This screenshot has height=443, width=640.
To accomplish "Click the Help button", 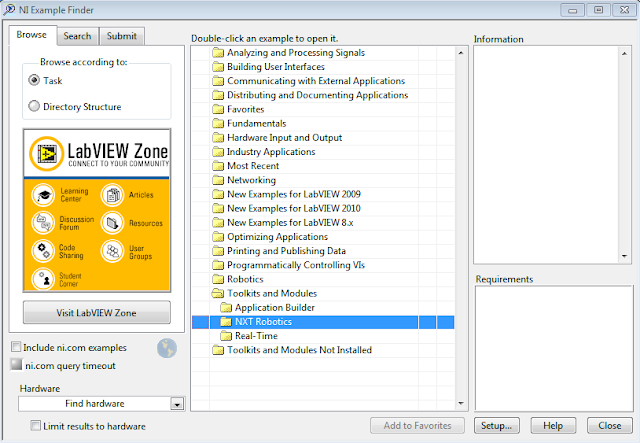I will (x=553, y=426).
